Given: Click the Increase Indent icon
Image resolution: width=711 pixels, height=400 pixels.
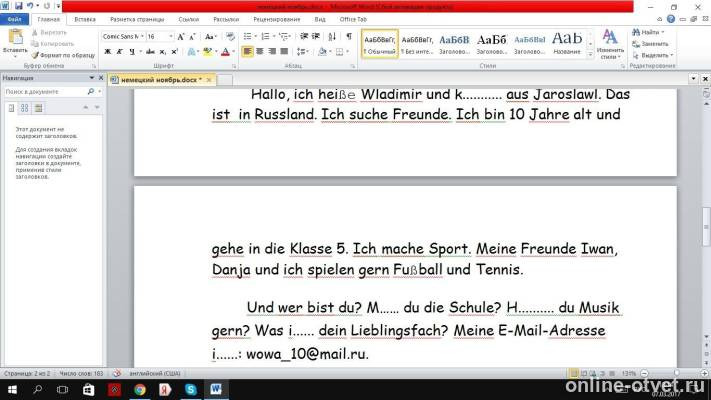Looking at the screenshot, I should tap(316, 36).
